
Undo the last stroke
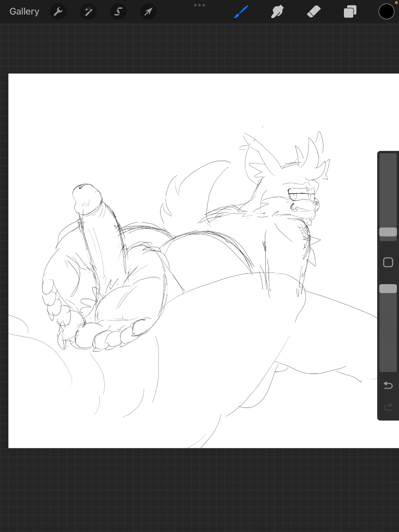tap(388, 385)
